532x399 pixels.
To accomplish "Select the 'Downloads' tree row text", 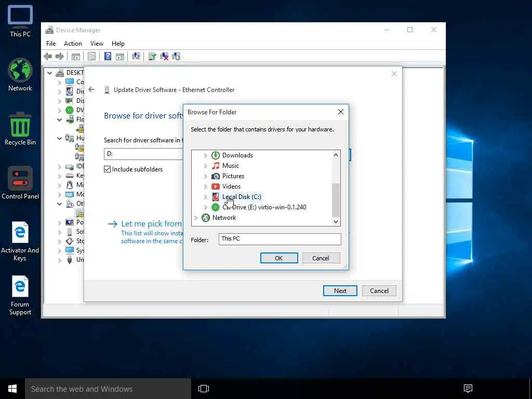I will click(237, 155).
